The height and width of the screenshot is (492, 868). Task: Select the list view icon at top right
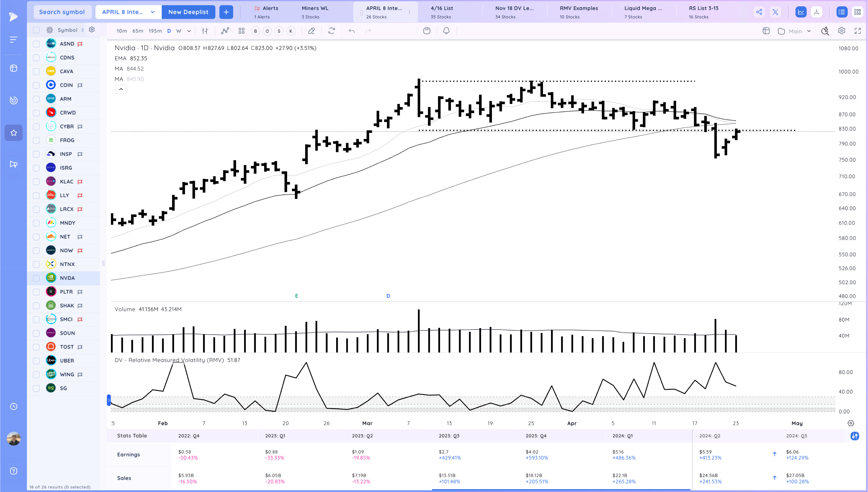[x=842, y=12]
